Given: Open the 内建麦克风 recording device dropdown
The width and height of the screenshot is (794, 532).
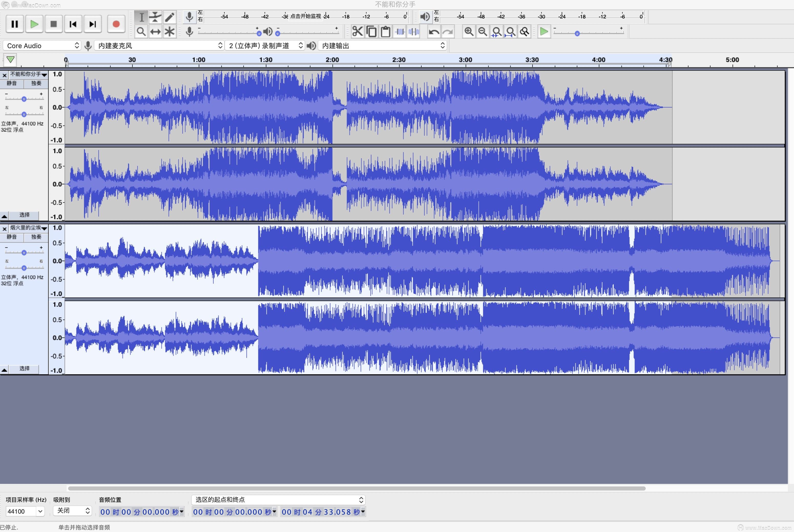Looking at the screenshot, I should pyautogui.click(x=159, y=46).
